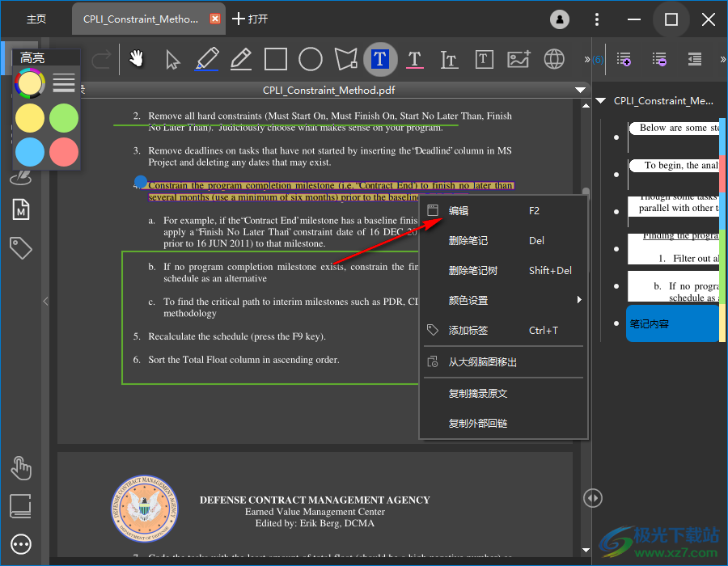
Task: Select the boxed T text box tool
Action: [x=485, y=59]
